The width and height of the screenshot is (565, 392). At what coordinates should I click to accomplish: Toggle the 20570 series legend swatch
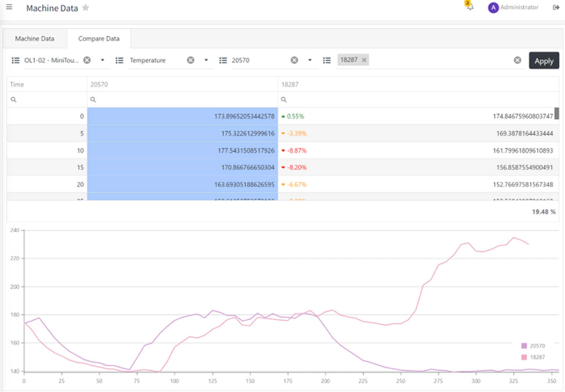(524, 346)
